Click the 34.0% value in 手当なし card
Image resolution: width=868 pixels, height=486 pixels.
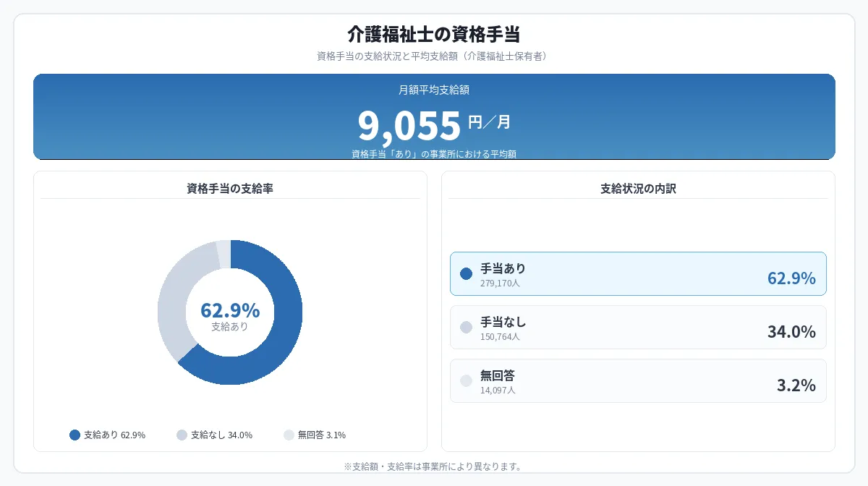[791, 332]
